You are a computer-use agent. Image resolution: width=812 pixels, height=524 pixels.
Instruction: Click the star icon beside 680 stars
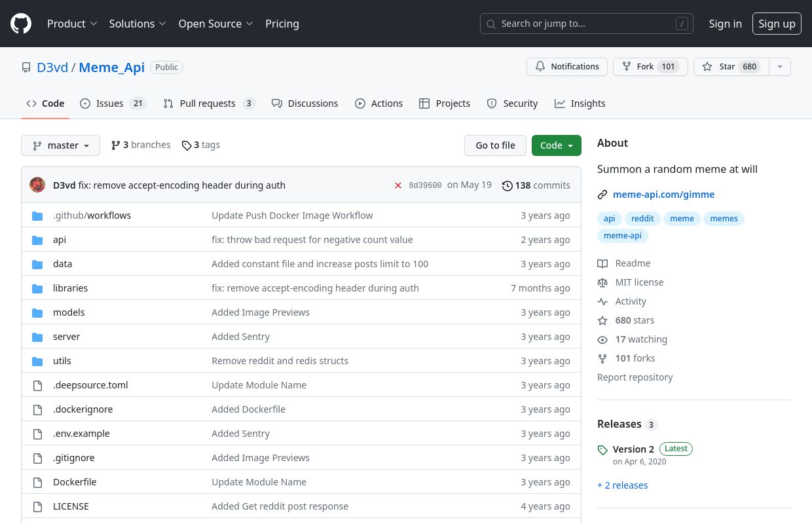coord(602,320)
